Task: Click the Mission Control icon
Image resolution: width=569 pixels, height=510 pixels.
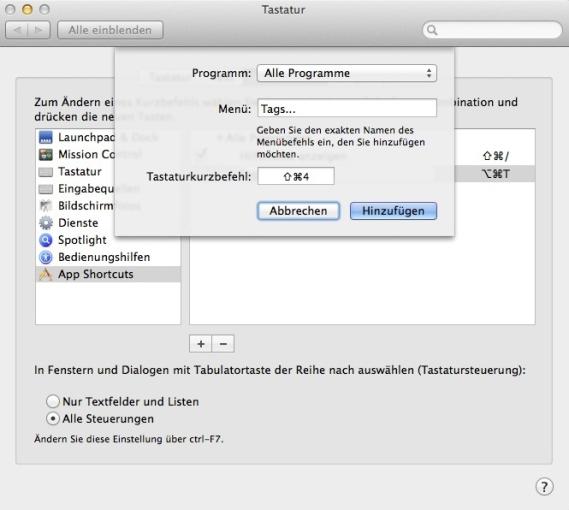Action: [46, 154]
